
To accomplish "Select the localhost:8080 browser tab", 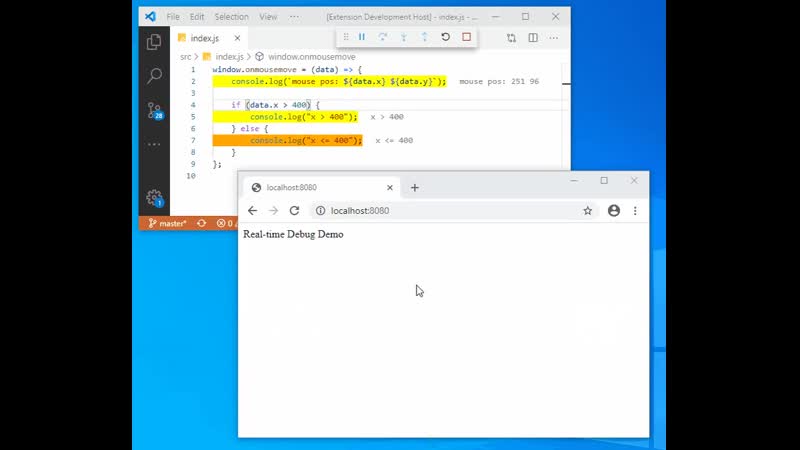I will point(321,188).
